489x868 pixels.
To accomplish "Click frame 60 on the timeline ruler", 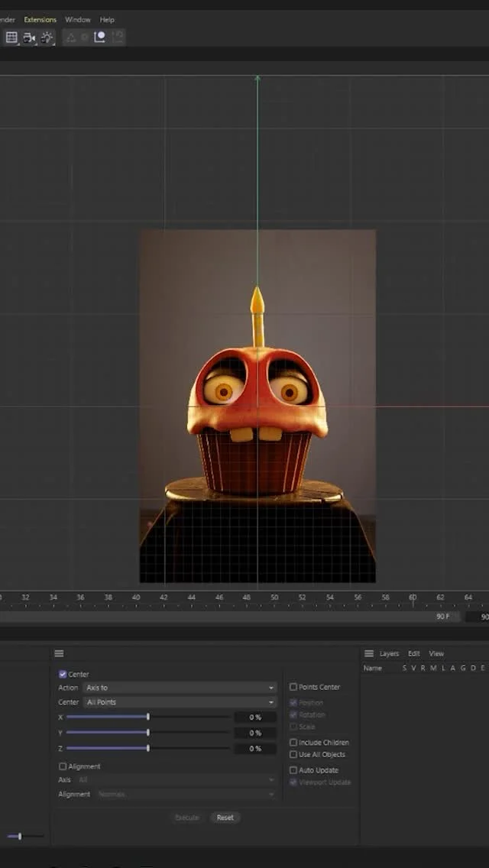I will pos(413,598).
